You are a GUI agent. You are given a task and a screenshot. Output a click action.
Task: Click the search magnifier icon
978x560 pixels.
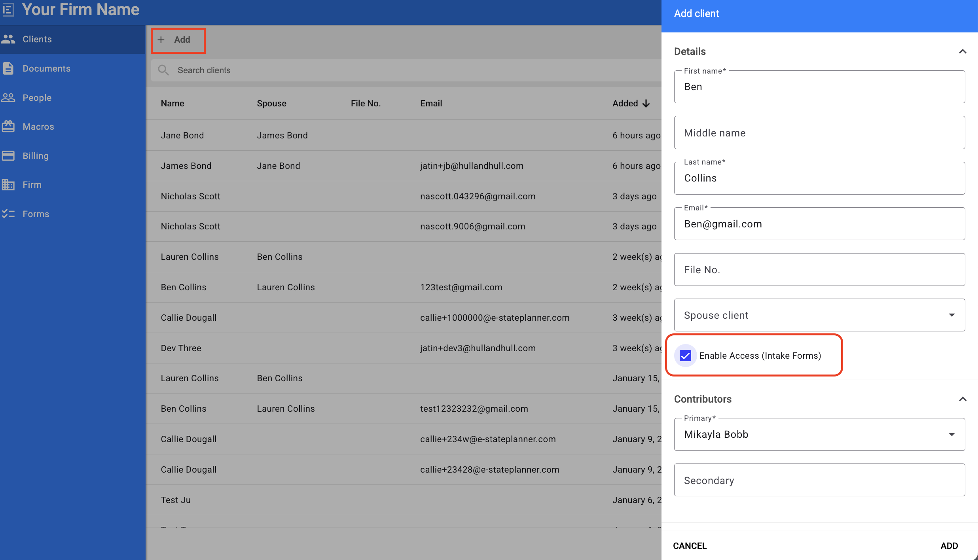(163, 70)
